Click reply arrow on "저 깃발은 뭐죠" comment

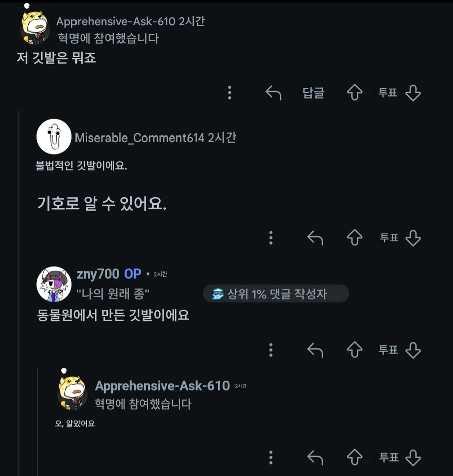coord(273,93)
